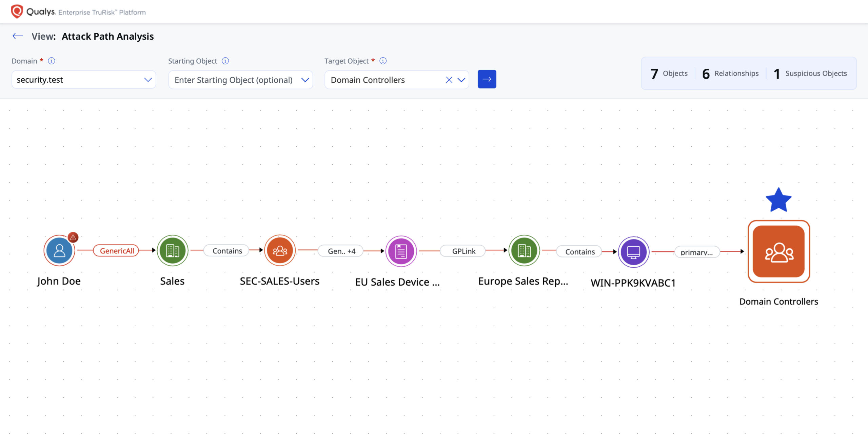Select the Domain Controllers target node
868x435 pixels.
coord(779,251)
